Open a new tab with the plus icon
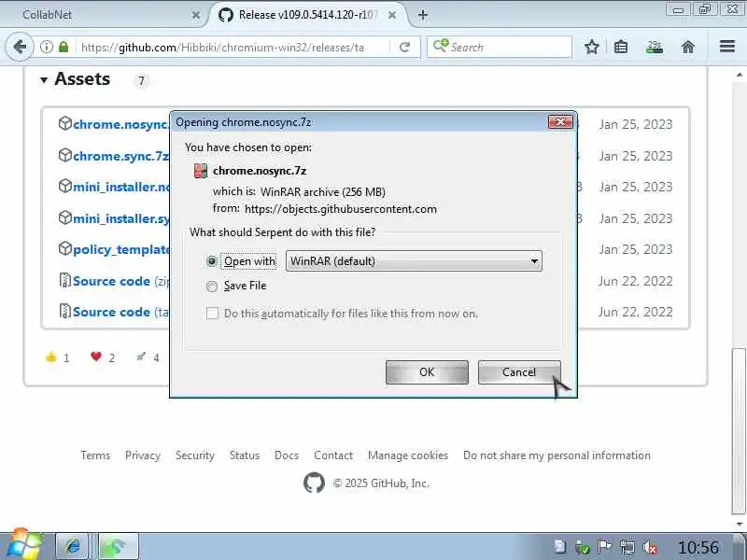Screen dimensions: 747x560 click(423, 15)
